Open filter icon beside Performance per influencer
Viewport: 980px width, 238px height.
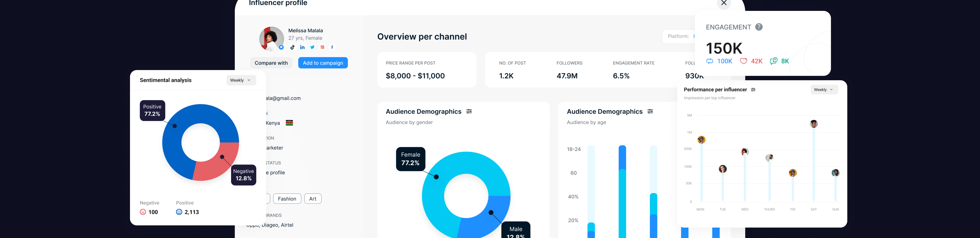[x=753, y=90]
